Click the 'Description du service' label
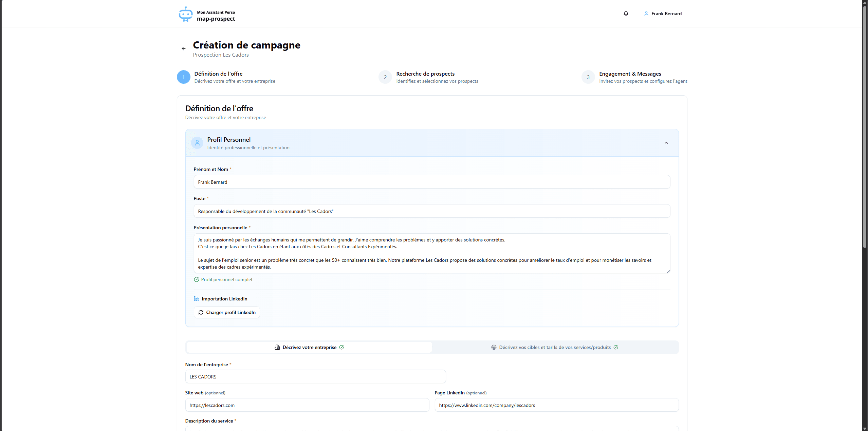This screenshot has height=431, width=868. [x=209, y=421]
